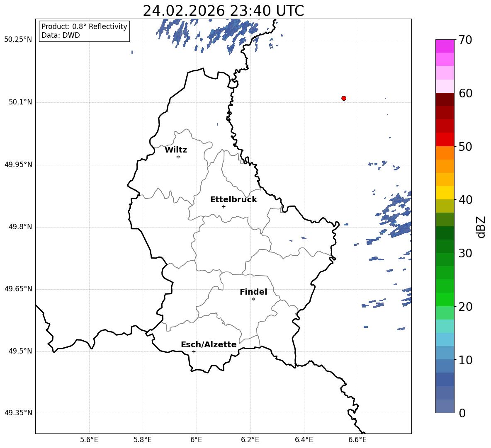The height and width of the screenshot is (448, 491).
Task: Pick the dark red 60 dBZ colorbar band
Action: pyautogui.click(x=445, y=99)
